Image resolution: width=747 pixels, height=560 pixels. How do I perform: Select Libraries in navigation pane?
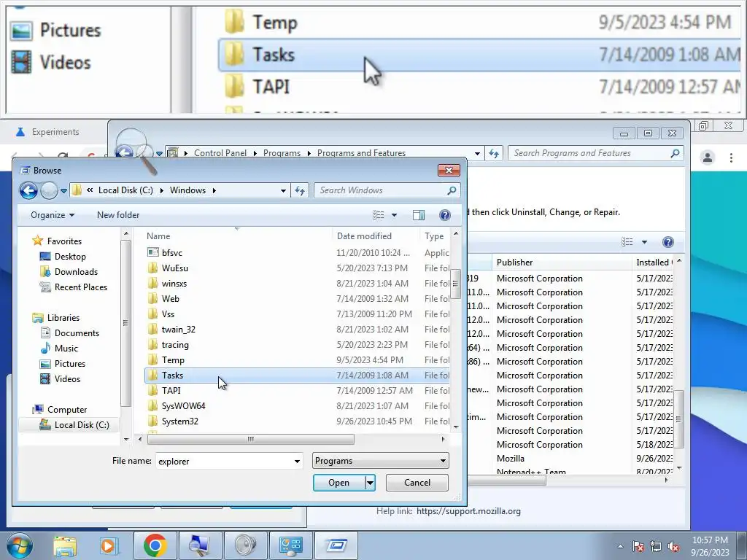coord(63,318)
